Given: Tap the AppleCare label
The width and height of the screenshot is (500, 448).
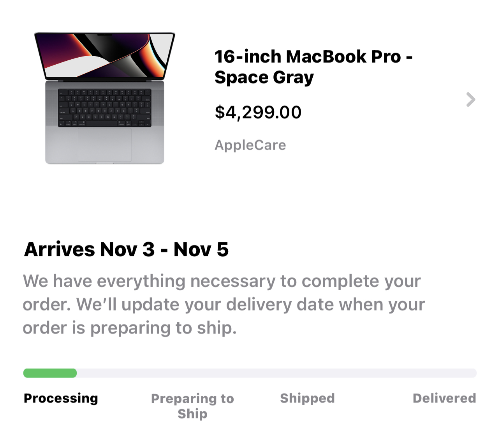Looking at the screenshot, I should pyautogui.click(x=250, y=145).
